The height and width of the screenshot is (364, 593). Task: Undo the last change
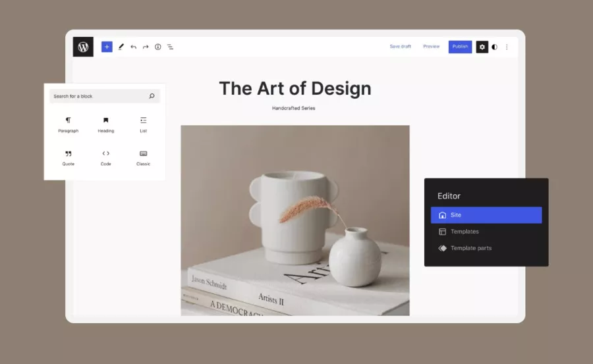click(134, 47)
